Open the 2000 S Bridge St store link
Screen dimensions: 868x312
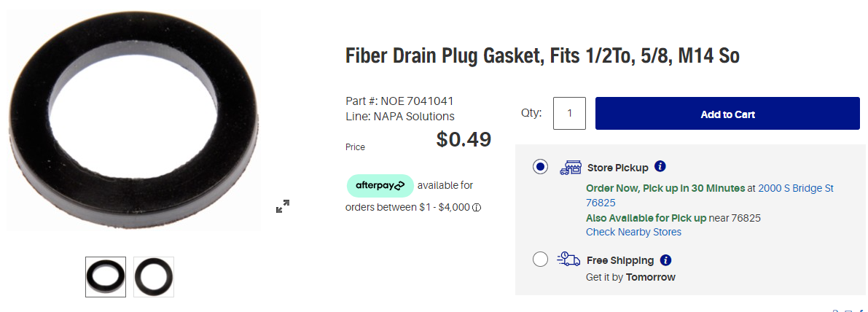pyautogui.click(x=795, y=188)
